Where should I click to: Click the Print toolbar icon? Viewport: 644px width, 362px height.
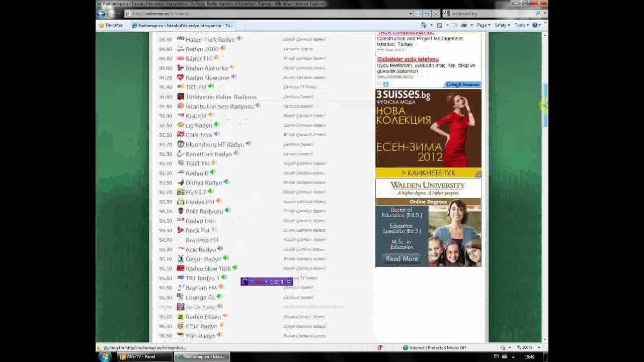pyautogui.click(x=464, y=25)
